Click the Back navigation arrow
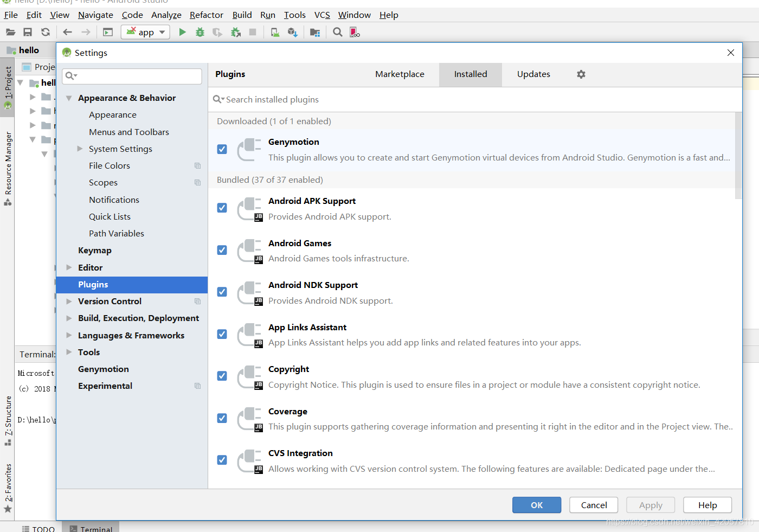759x532 pixels. 68,33
